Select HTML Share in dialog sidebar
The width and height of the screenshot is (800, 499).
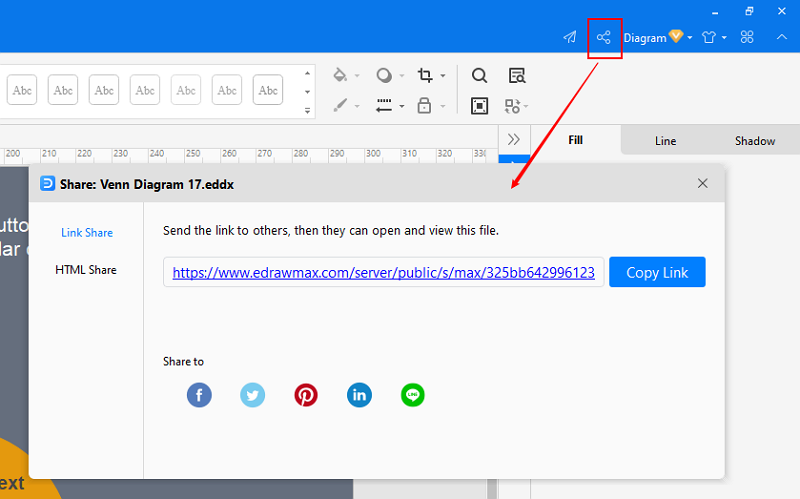coord(86,270)
